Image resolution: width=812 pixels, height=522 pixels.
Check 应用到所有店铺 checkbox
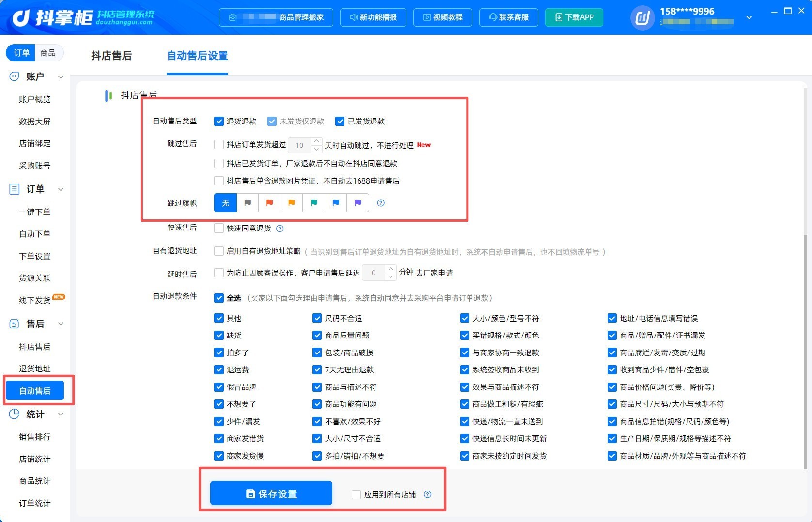click(x=357, y=494)
